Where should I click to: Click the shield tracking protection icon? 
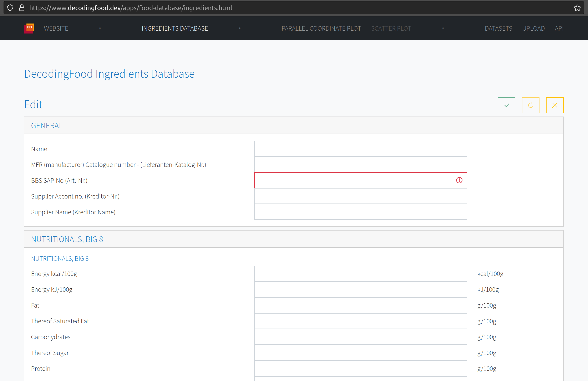point(10,8)
